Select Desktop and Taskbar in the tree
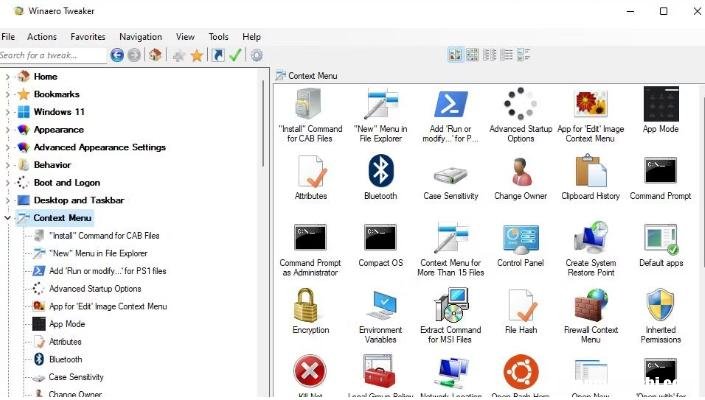 coord(79,200)
